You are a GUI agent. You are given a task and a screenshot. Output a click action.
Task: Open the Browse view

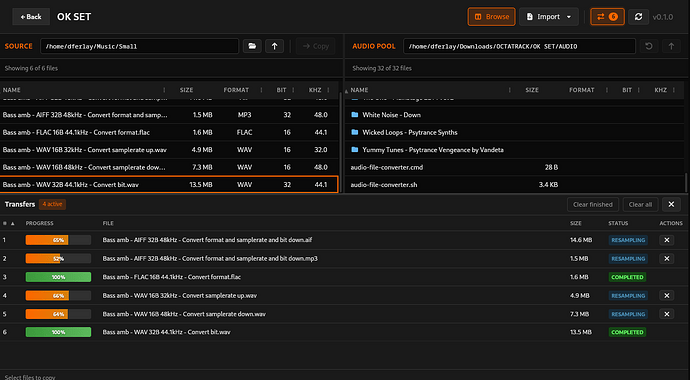tap(492, 17)
